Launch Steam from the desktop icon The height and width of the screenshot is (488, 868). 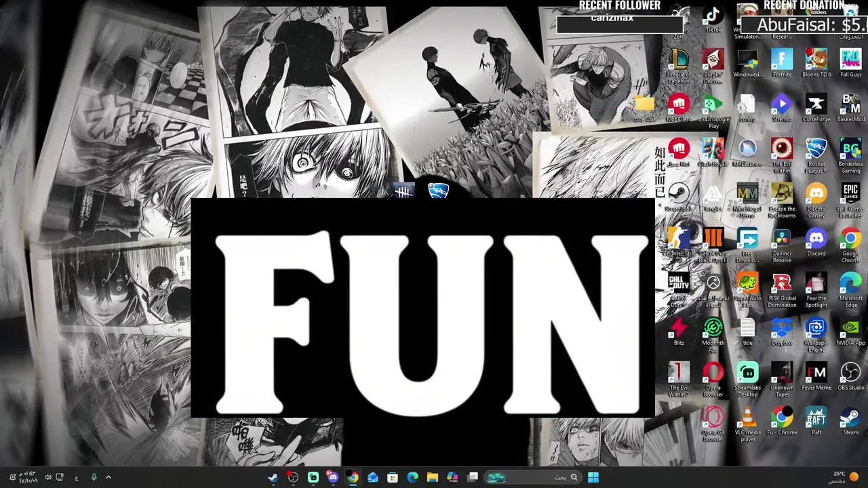coord(850,421)
